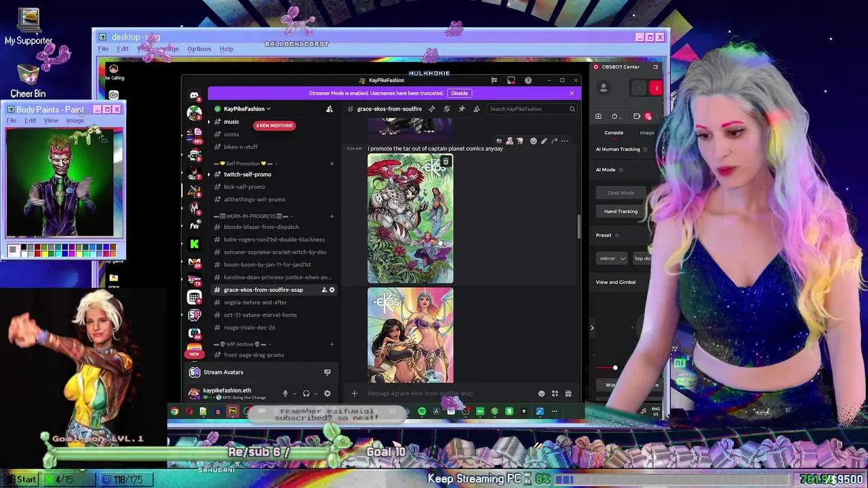Click 8 NEW MENTIONS pill
The width and height of the screenshot is (868, 488).
(274, 125)
